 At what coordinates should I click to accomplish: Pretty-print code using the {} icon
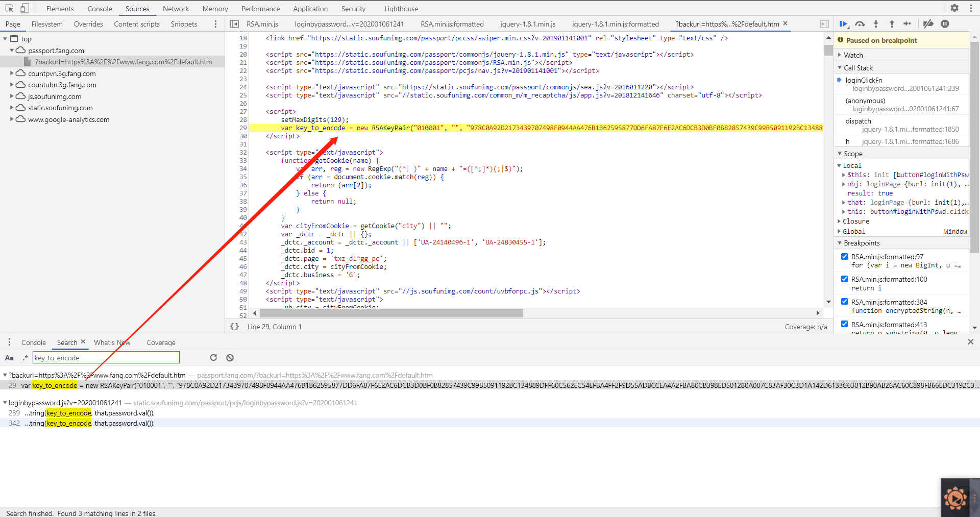coord(235,327)
